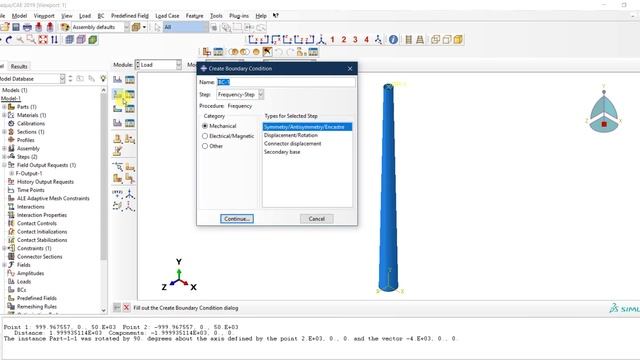Open the BC menu
This screenshot has height=360, width=640.
pyautogui.click(x=101, y=16)
